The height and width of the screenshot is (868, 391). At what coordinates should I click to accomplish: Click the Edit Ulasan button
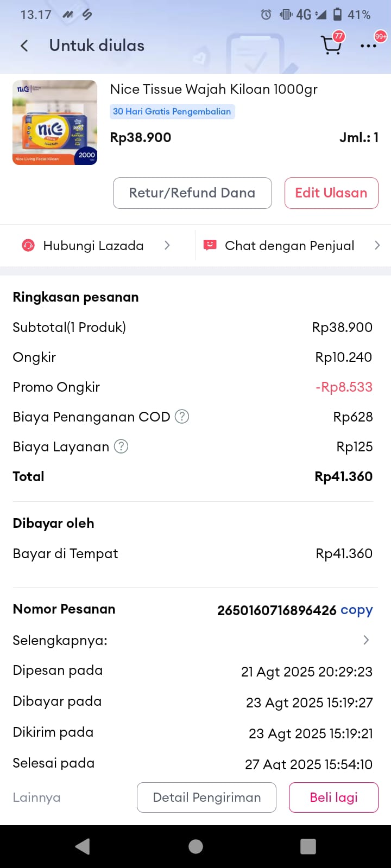click(331, 193)
